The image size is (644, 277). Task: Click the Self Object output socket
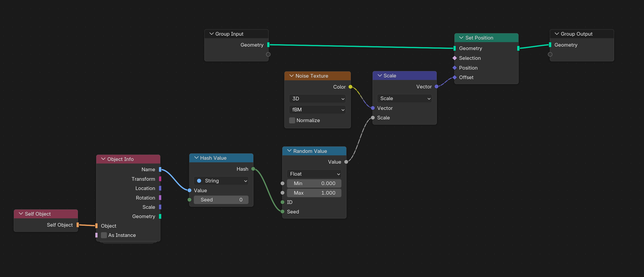(78, 225)
